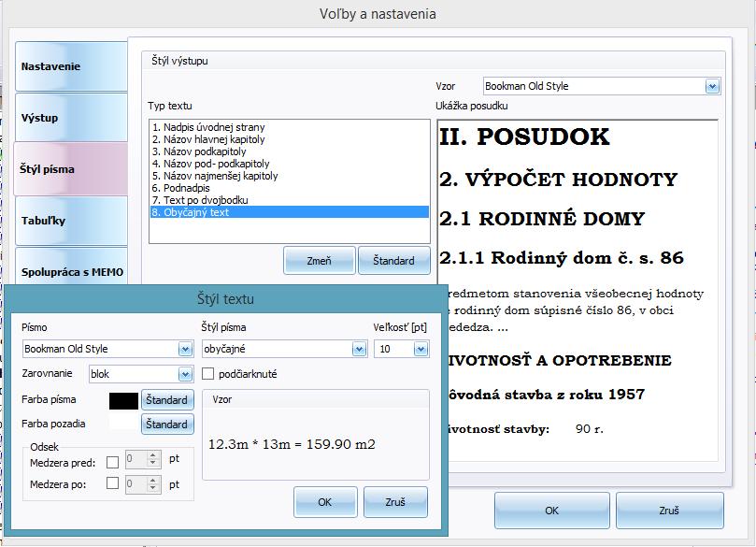Click the black Farba písma swatch
This screenshot has height=547, width=756.
[124, 400]
